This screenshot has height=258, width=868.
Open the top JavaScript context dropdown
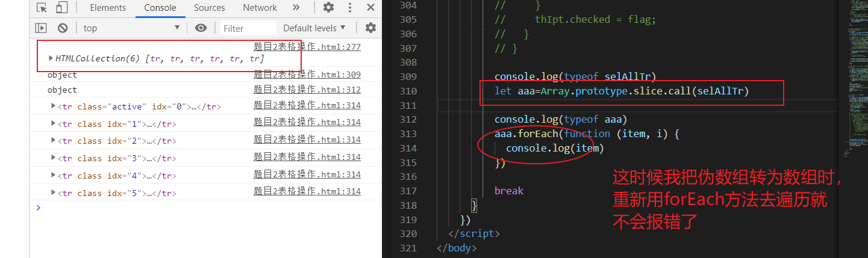[132, 28]
